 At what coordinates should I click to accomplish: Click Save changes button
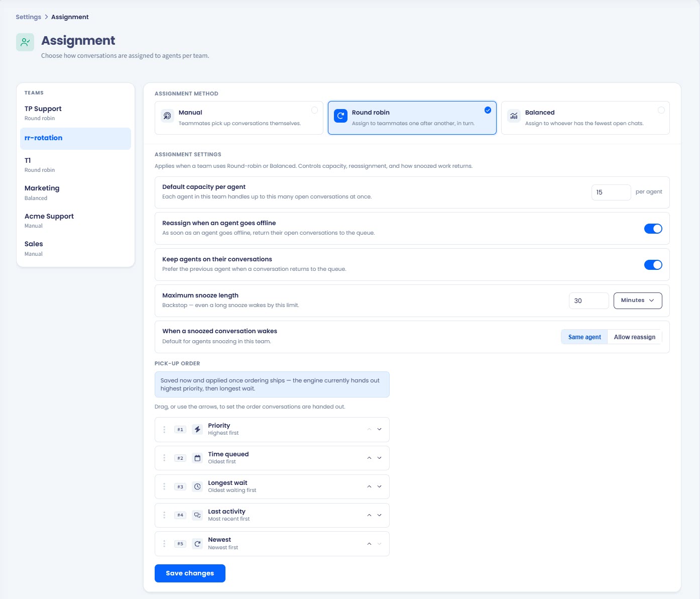coord(190,573)
